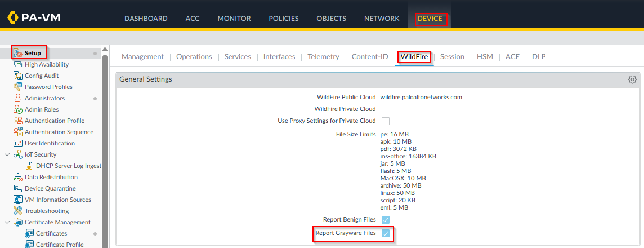Click the Troubleshooting tools icon

pos(17,211)
